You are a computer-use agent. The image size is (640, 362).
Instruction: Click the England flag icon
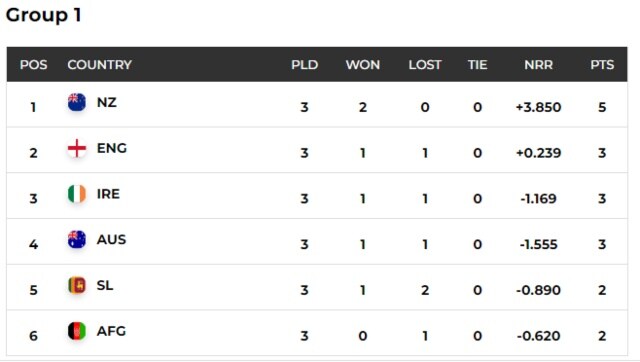(77, 148)
